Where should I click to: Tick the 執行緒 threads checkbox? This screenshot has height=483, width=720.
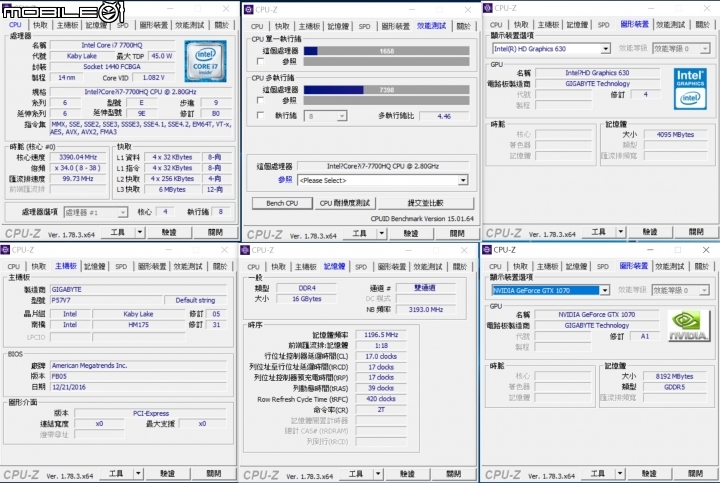click(x=260, y=116)
